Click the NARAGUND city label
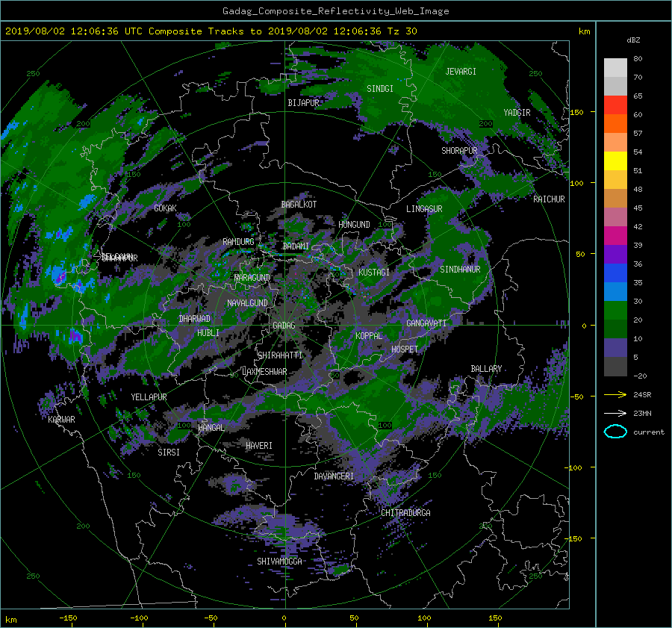 (252, 278)
